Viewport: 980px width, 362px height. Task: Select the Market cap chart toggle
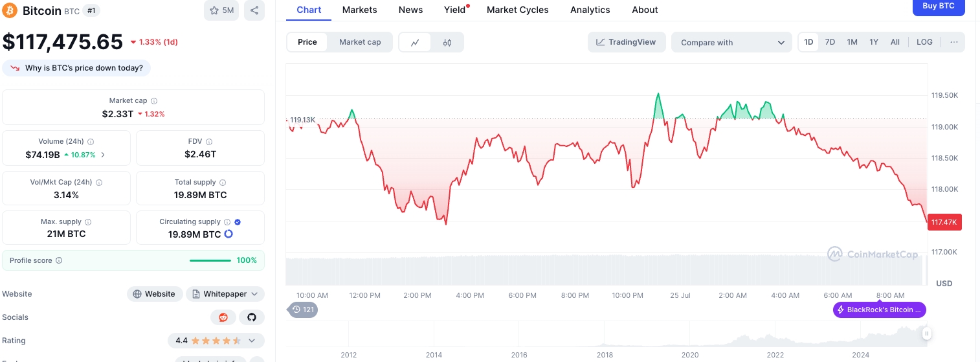tap(360, 42)
